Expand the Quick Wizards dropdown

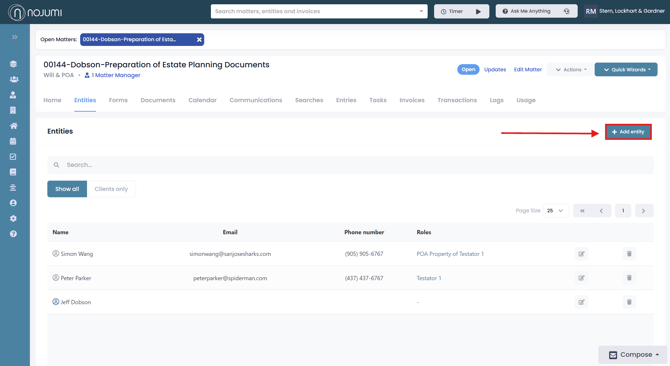(x=626, y=70)
